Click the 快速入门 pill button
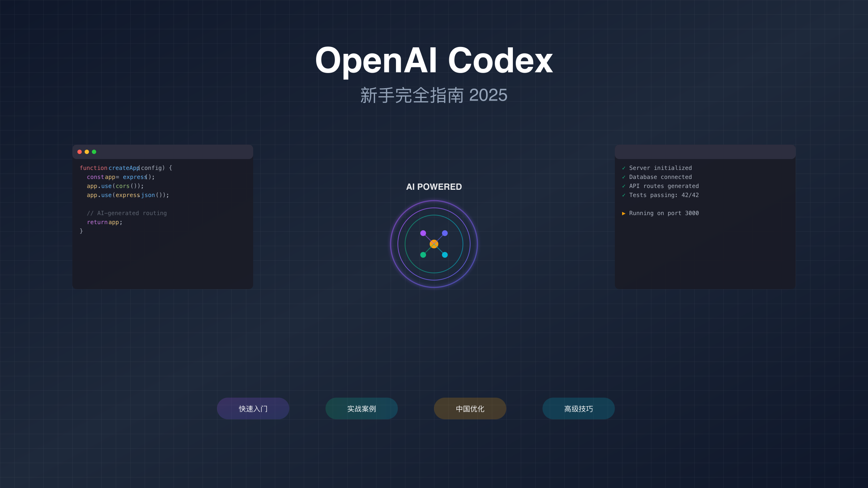 [253, 408]
